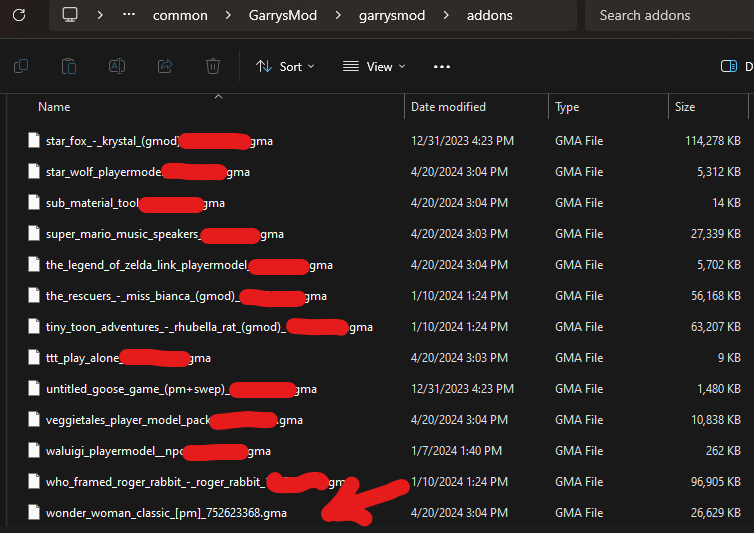This screenshot has width=754, height=533.
Task: Click file icon of sub_material_tool row
Action: tap(34, 203)
